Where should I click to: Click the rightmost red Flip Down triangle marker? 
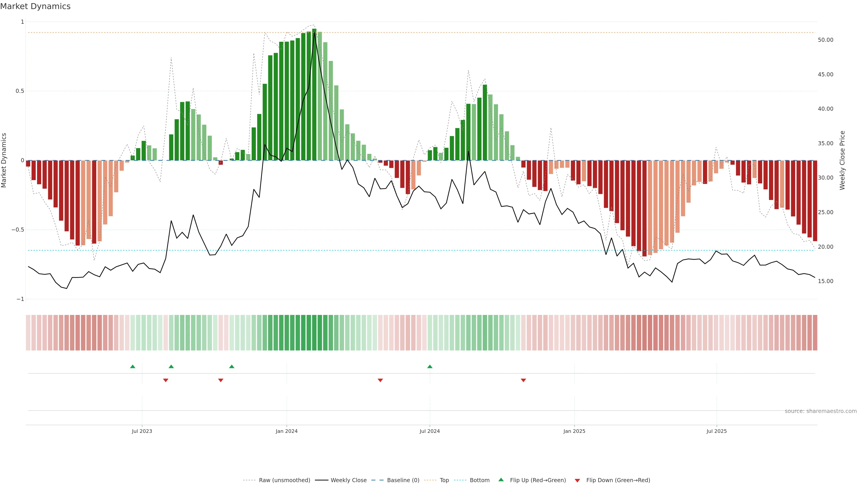pos(523,380)
